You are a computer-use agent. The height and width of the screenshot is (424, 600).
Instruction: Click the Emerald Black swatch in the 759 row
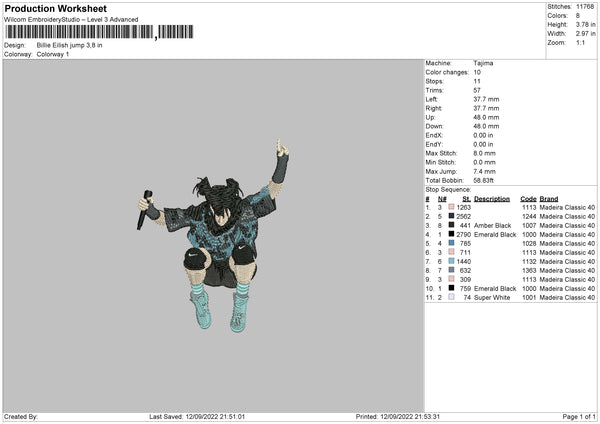pos(451,288)
